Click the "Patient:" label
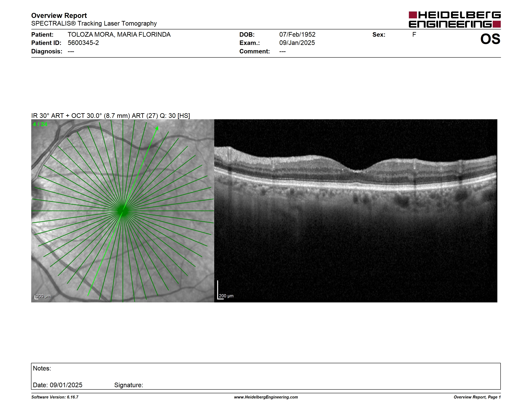The width and height of the screenshot is (532, 411). (x=42, y=35)
